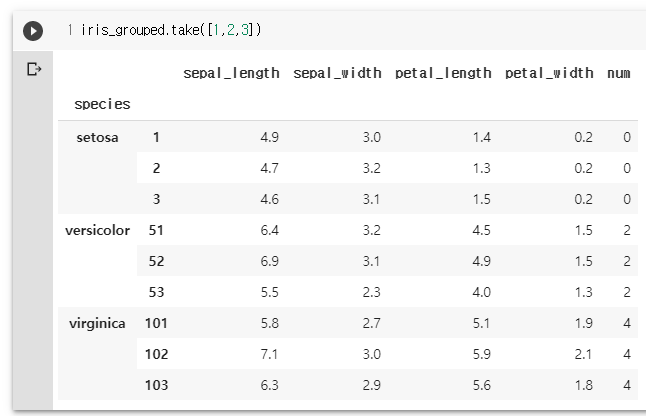Click the line number 1 in code cell
This screenshot has width=646, height=416.
tap(70, 30)
